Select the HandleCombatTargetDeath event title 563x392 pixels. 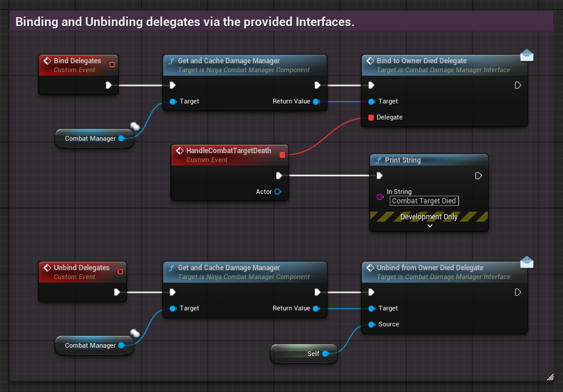[x=229, y=150]
